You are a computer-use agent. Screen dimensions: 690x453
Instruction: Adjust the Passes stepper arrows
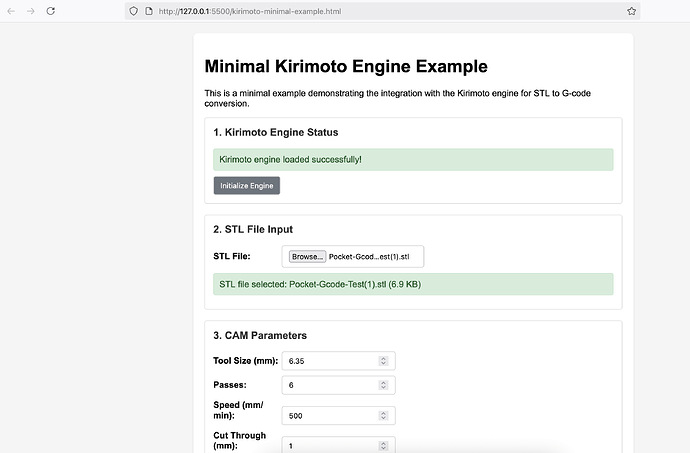pos(383,385)
